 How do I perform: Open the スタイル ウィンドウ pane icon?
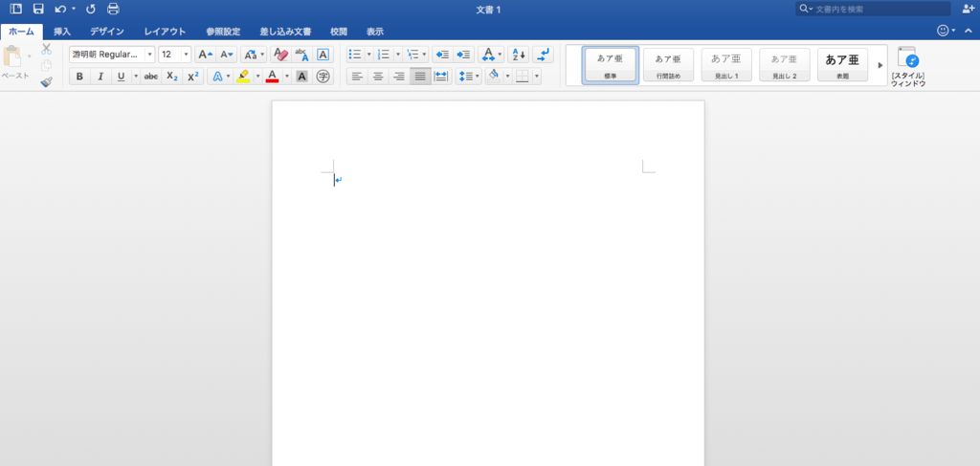coord(907,66)
